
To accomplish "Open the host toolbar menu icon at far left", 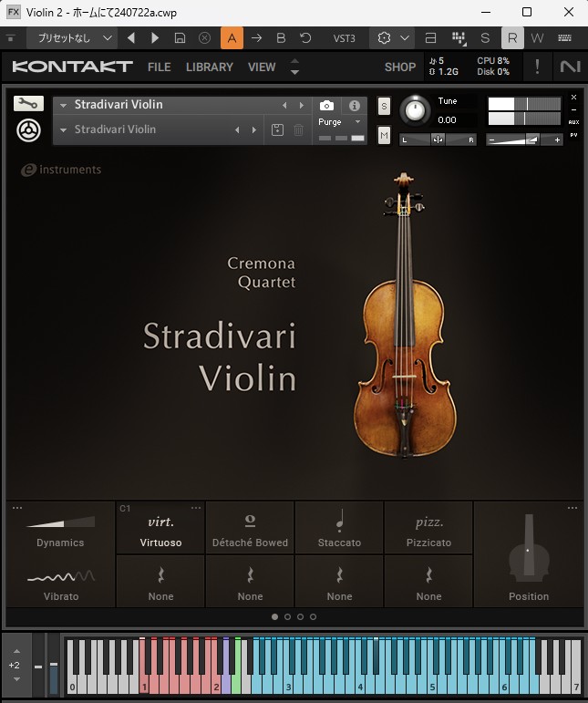I will 11,38.
